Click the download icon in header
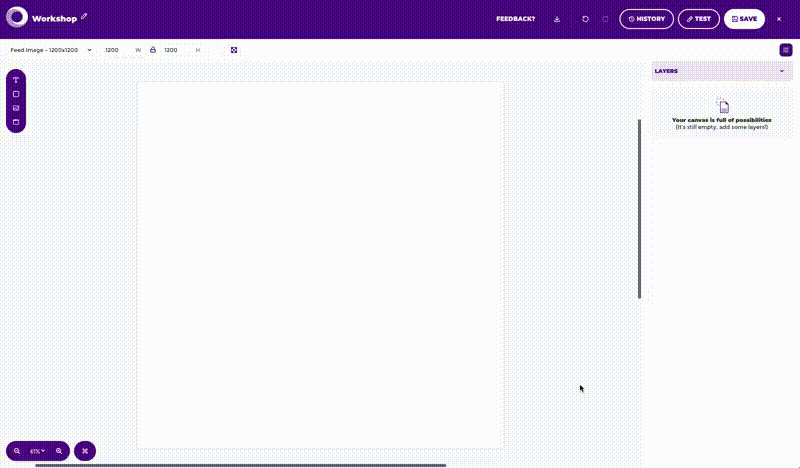800x468 pixels. pyautogui.click(x=557, y=19)
